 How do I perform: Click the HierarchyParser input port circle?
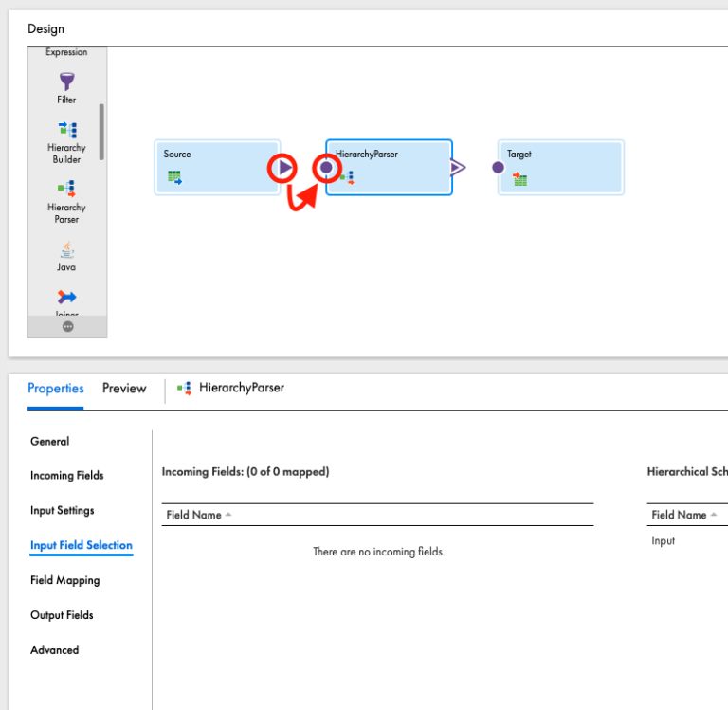pos(326,168)
